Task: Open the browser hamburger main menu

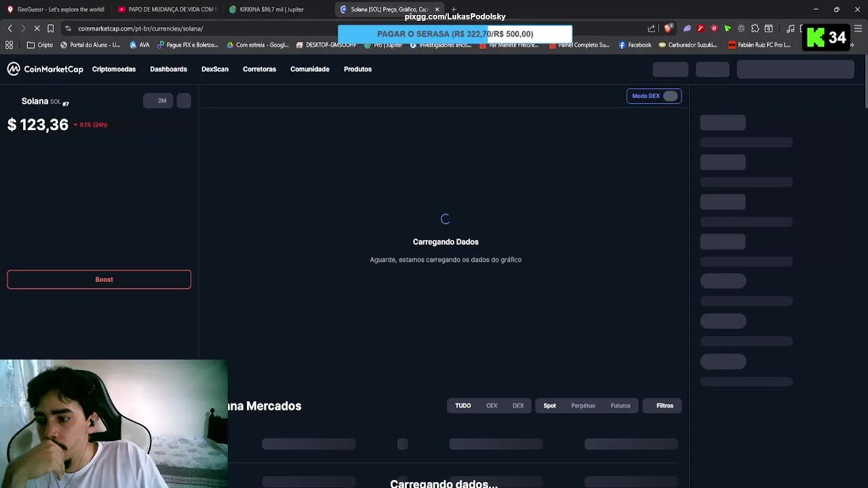Action: point(858,28)
